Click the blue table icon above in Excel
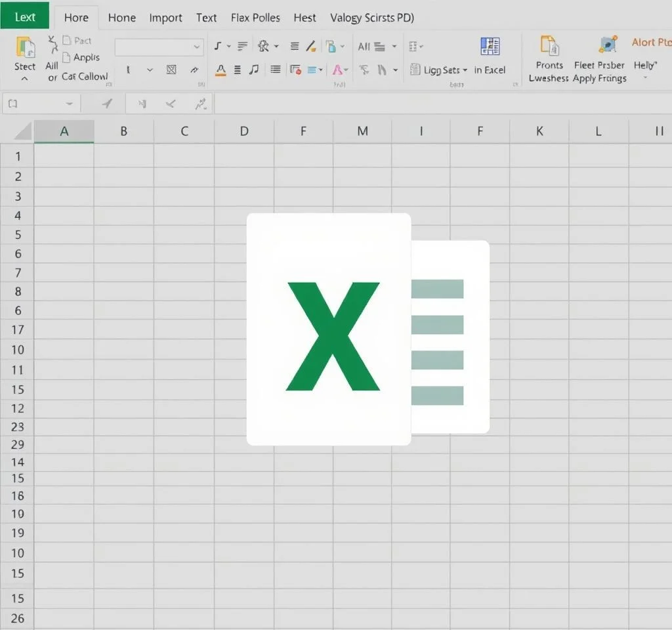Screen dimensions: 672x630 (490, 47)
